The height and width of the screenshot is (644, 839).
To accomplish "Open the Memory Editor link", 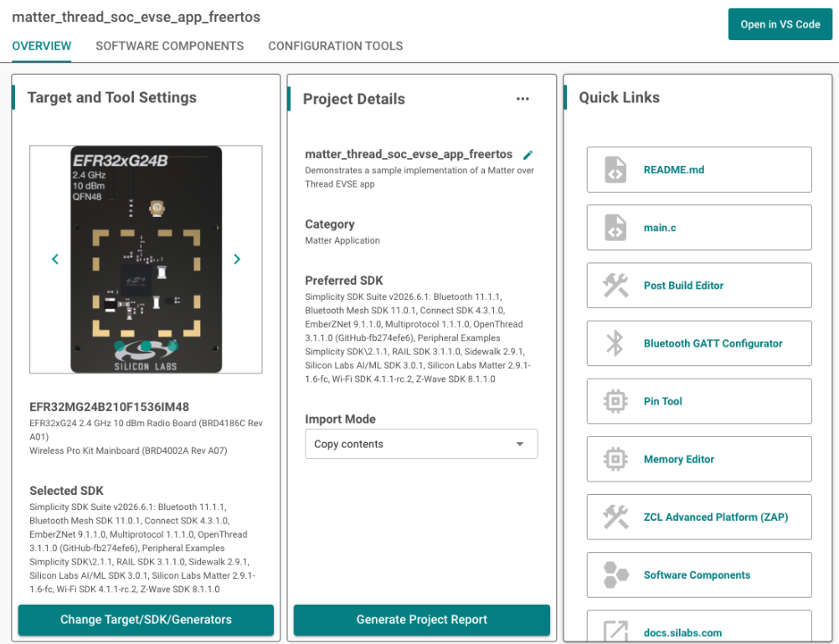I will click(x=699, y=459).
